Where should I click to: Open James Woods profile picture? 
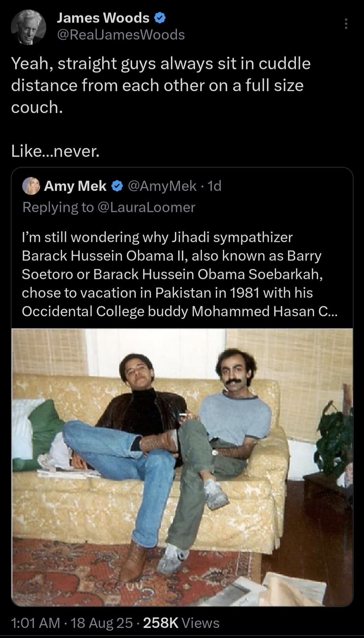tap(28, 27)
